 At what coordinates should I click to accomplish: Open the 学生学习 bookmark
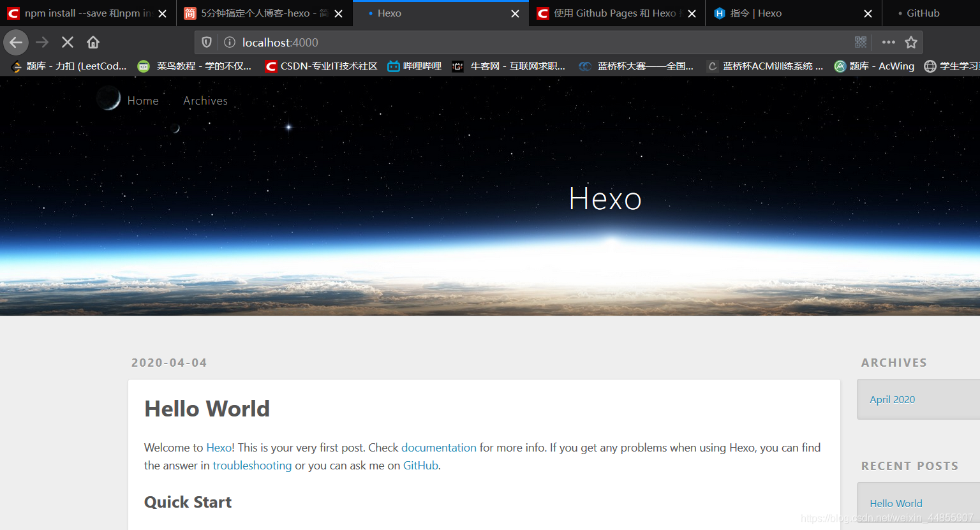pyautogui.click(x=951, y=66)
